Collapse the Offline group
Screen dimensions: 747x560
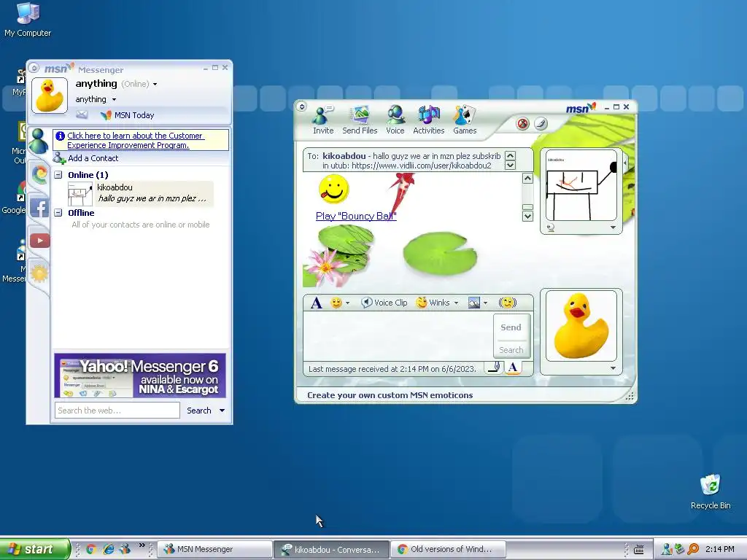pos(58,213)
